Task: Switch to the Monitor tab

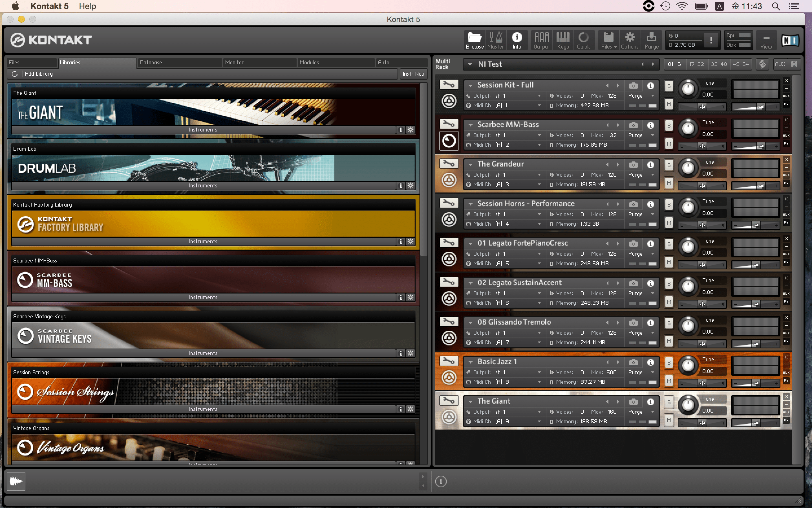Action: pos(260,62)
